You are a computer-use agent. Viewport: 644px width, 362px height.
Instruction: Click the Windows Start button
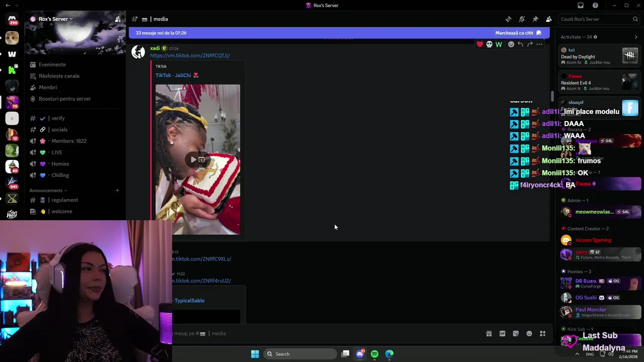255,354
